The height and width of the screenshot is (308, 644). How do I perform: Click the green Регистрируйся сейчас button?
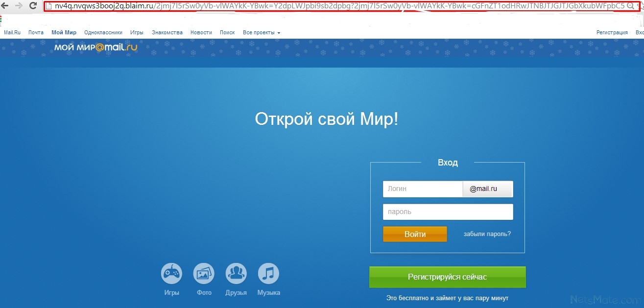pos(448,277)
